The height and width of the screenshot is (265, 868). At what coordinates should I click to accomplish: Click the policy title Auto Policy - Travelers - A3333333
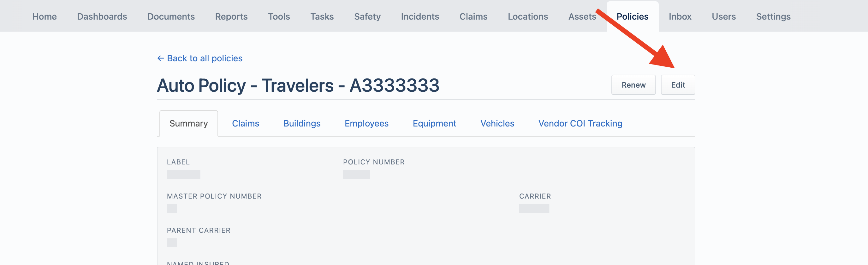(298, 85)
